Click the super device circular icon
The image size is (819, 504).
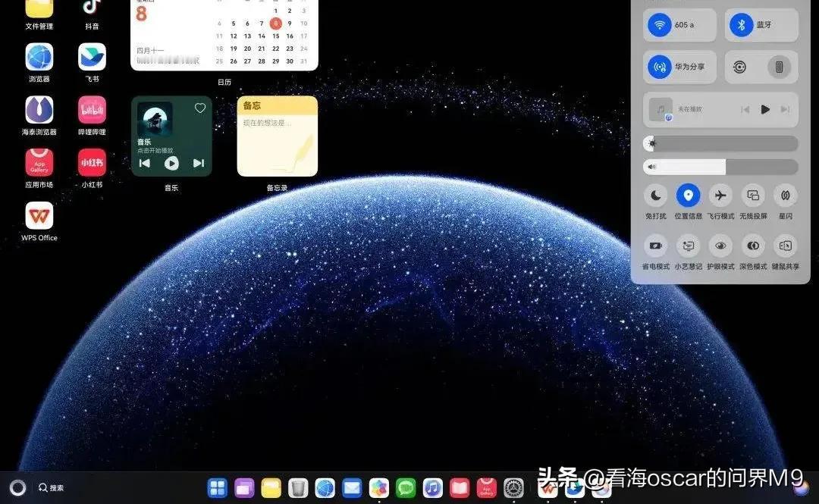[739, 67]
